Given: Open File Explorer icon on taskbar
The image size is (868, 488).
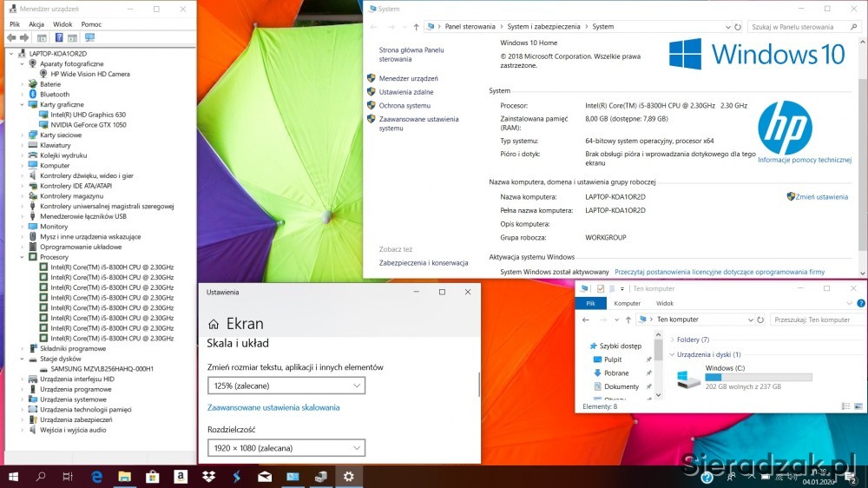Looking at the screenshot, I should pyautogui.click(x=124, y=477).
